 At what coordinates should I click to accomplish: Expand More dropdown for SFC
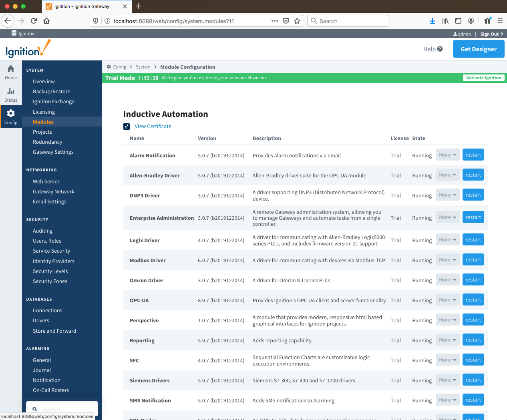[447, 360]
